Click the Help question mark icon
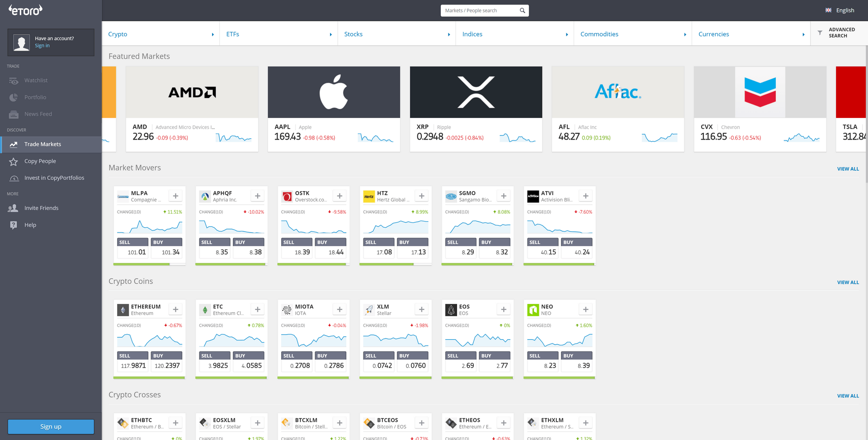The width and height of the screenshot is (868, 440). click(x=14, y=225)
